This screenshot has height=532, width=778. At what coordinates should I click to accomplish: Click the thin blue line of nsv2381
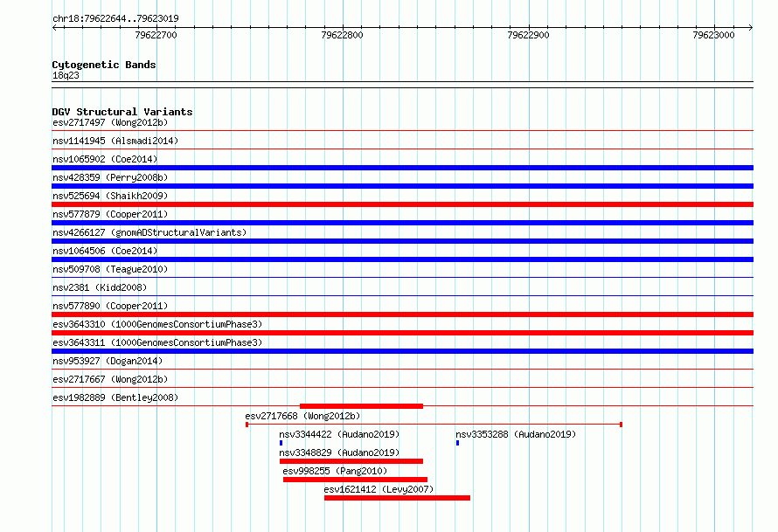tap(402, 296)
